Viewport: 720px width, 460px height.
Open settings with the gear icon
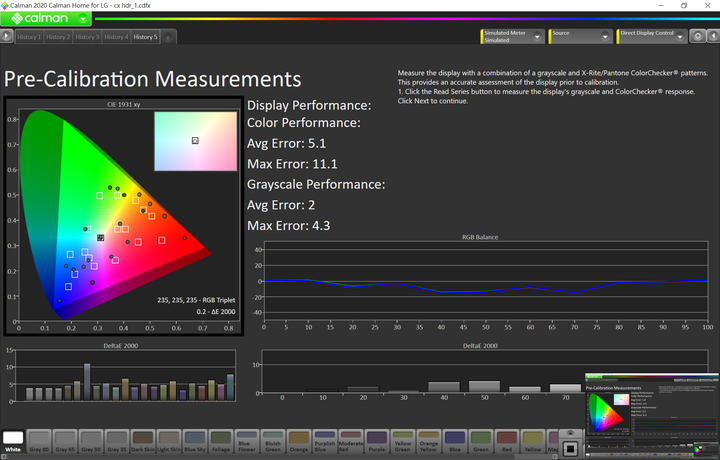pyautogui.click(x=698, y=36)
